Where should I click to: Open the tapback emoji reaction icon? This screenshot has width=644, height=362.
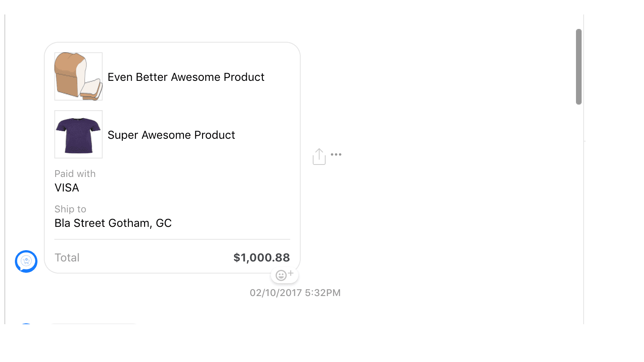(285, 275)
